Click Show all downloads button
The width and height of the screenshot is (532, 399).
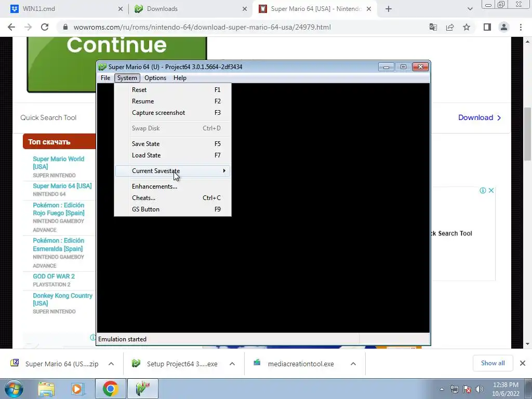click(493, 363)
